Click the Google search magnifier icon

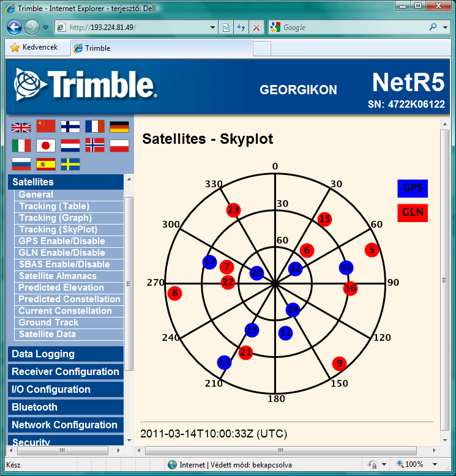[433, 27]
